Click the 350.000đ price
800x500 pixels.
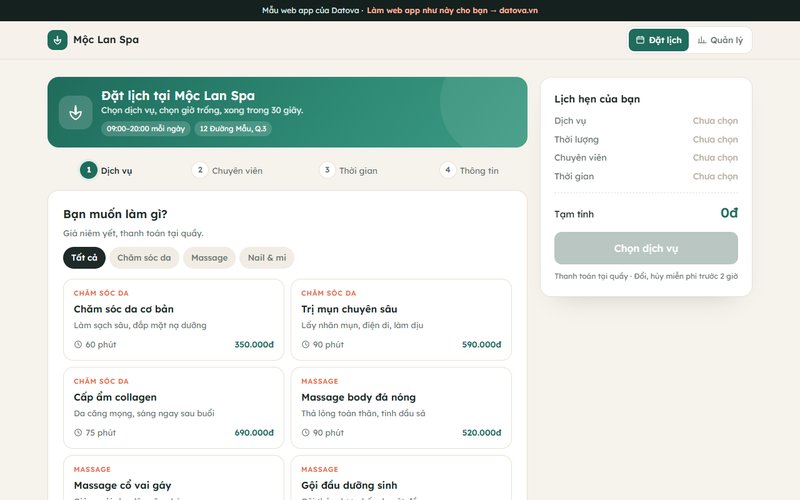click(254, 345)
